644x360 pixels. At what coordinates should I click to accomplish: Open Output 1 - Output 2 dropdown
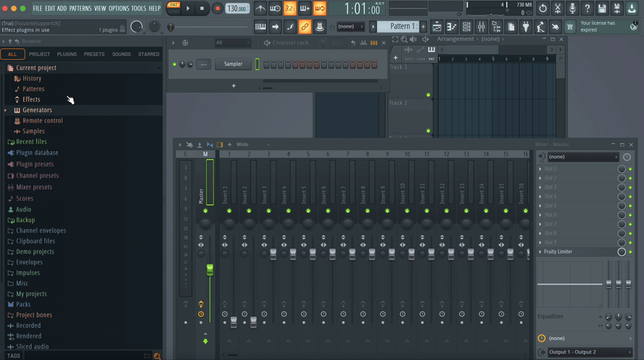tap(589, 352)
